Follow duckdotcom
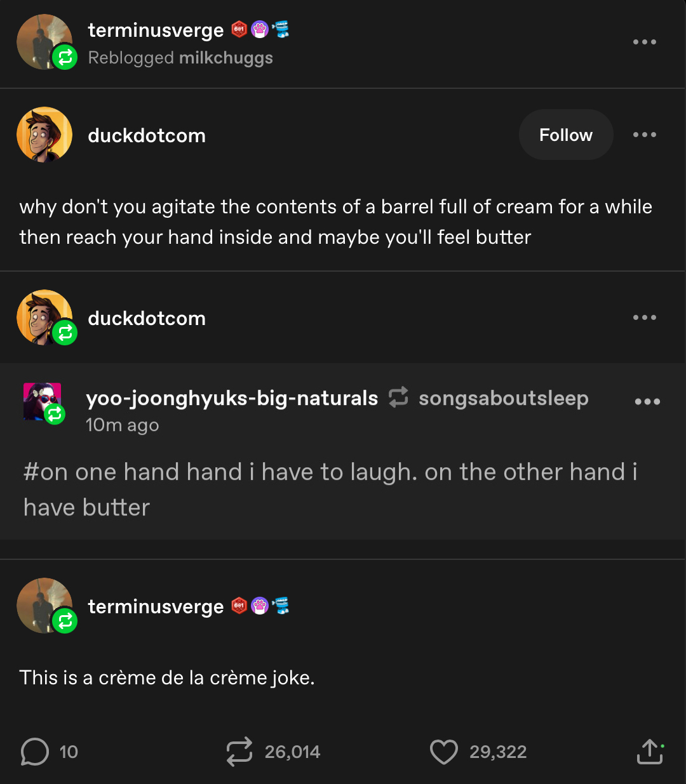 click(x=565, y=135)
